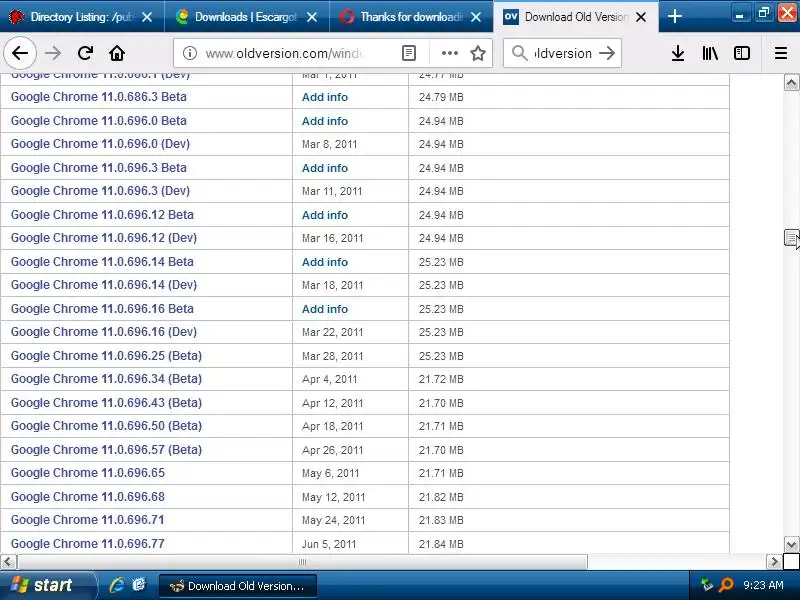
Task: Open Google Chrome 11.0.696.14 (Dev) link
Action: [104, 285]
